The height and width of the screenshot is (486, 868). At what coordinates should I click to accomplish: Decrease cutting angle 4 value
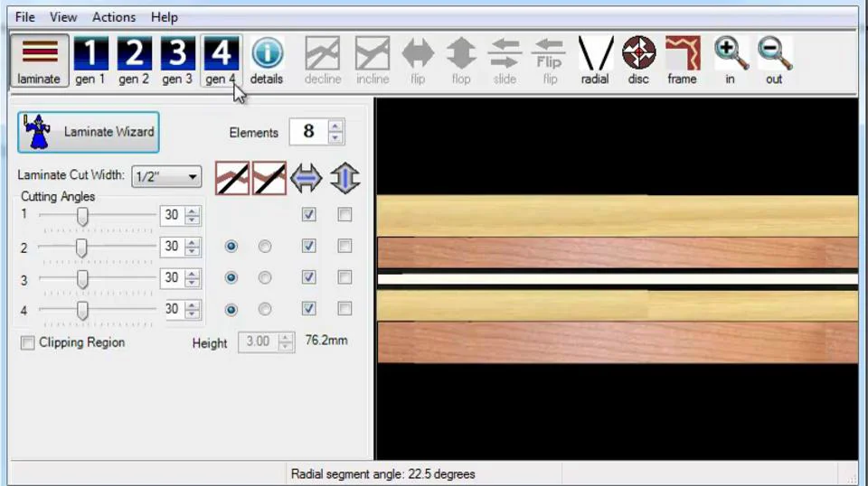192,314
